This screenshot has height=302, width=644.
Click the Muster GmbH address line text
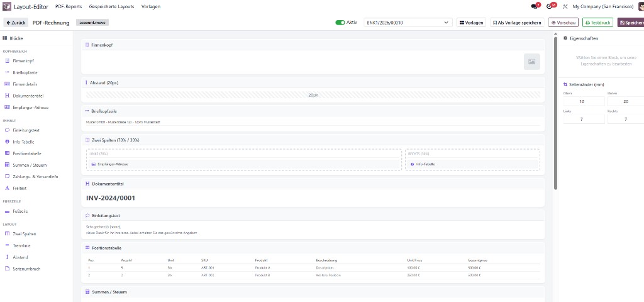tap(123, 122)
